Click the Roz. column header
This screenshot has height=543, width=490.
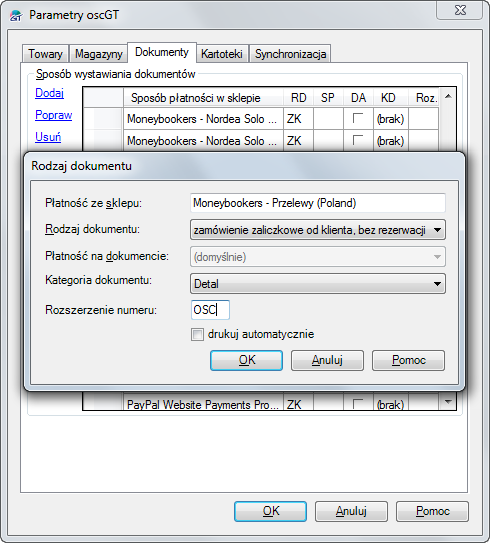(424, 98)
